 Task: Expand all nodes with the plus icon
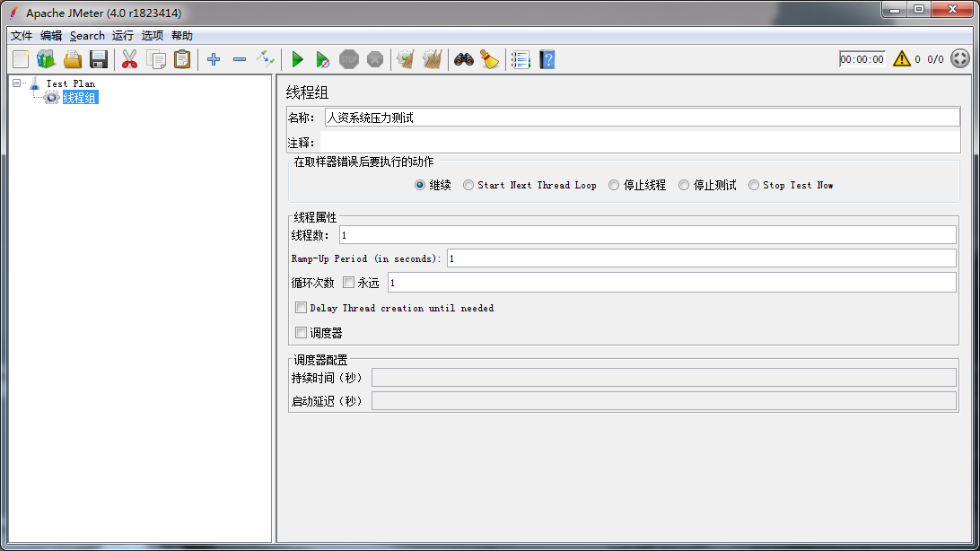coord(214,59)
